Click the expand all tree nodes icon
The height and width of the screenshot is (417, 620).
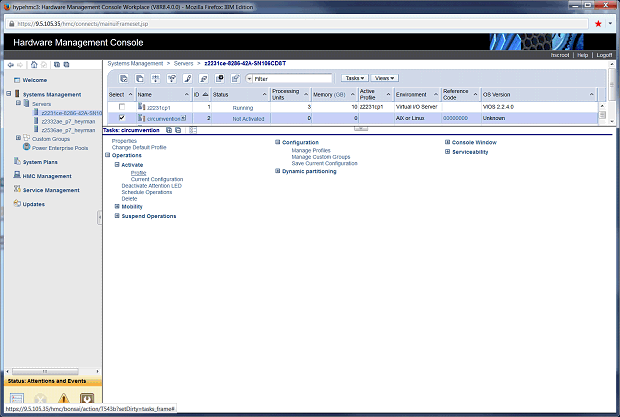coord(57,65)
